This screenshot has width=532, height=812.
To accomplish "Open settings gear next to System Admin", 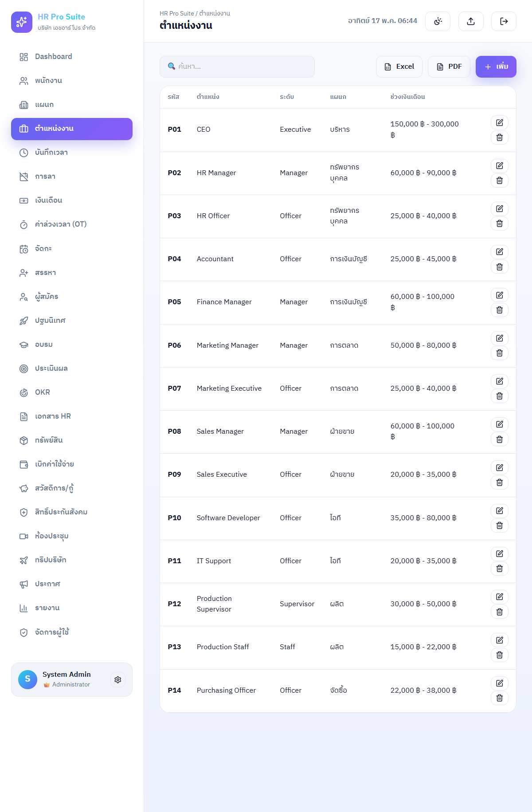I will pos(118,680).
